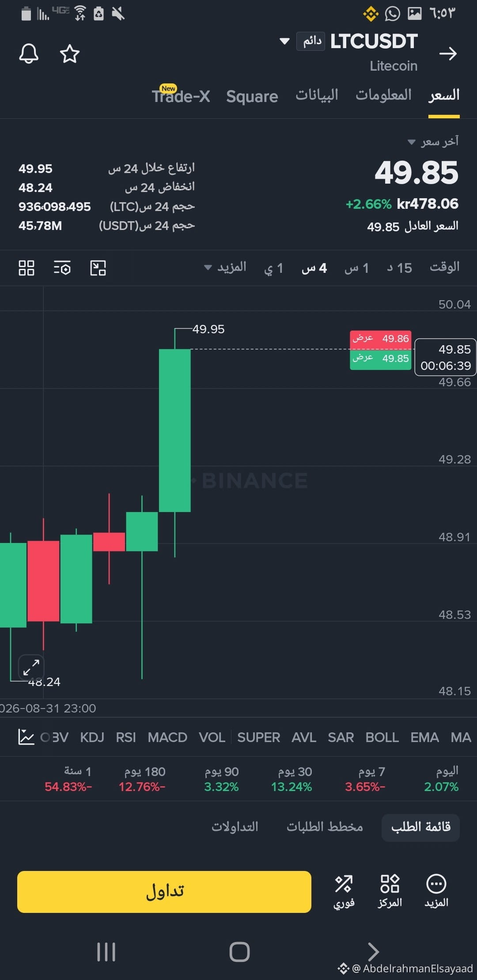Viewport: 477px width, 980px height.
Task: Tap the price alert bell icon
Action: click(x=29, y=54)
